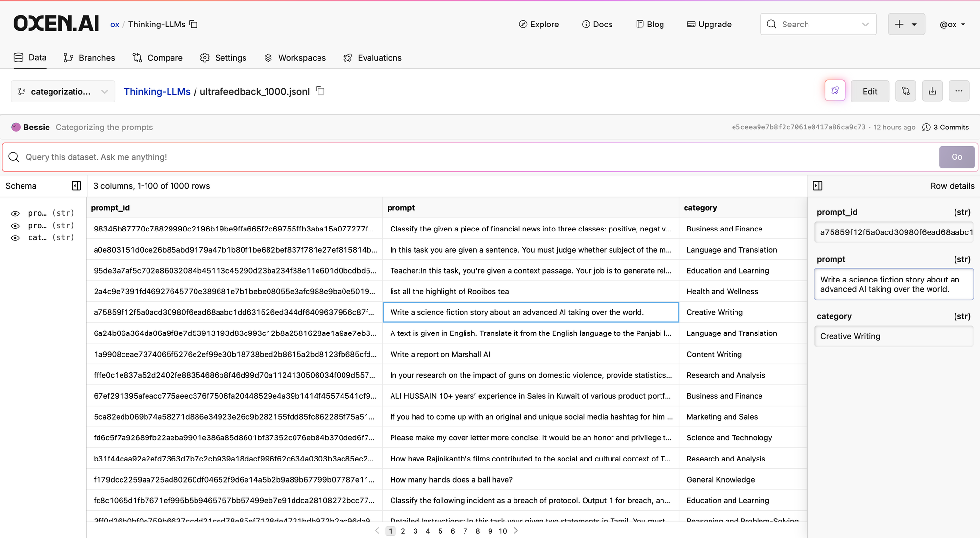Collapse the Schema panel
Image resolution: width=980 pixels, height=538 pixels.
tap(76, 186)
